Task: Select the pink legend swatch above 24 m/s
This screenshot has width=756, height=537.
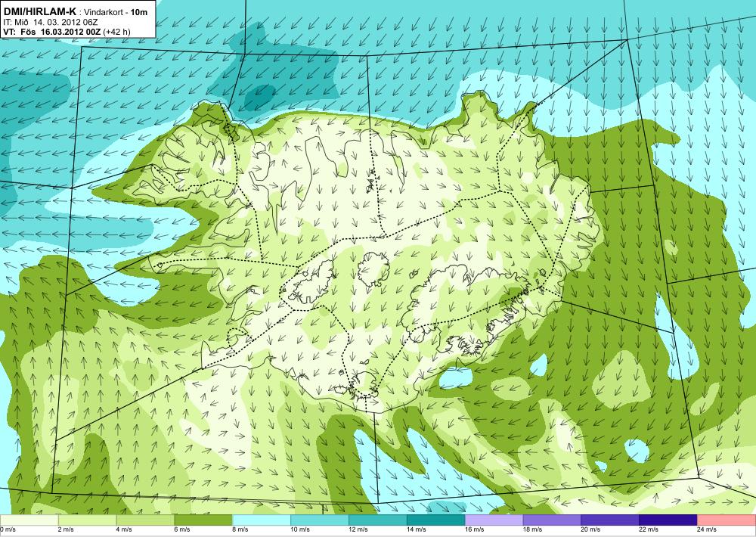Action: click(x=727, y=520)
